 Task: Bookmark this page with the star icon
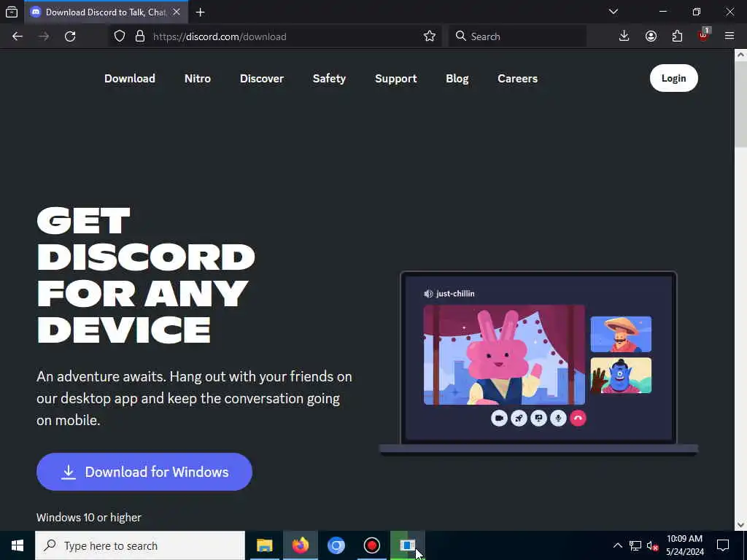(430, 36)
